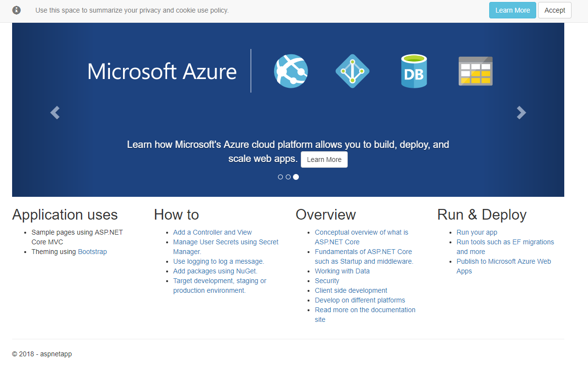Open Target development, staging or production link
Screen dimensions: 588x366
(220, 286)
